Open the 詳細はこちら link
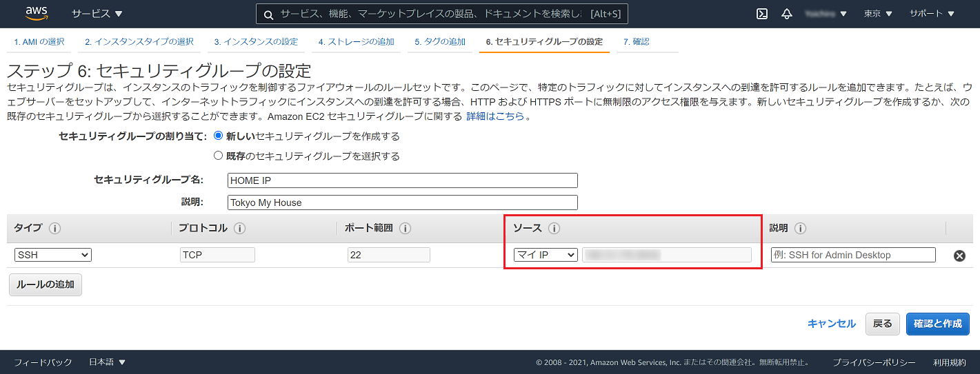 tap(495, 116)
